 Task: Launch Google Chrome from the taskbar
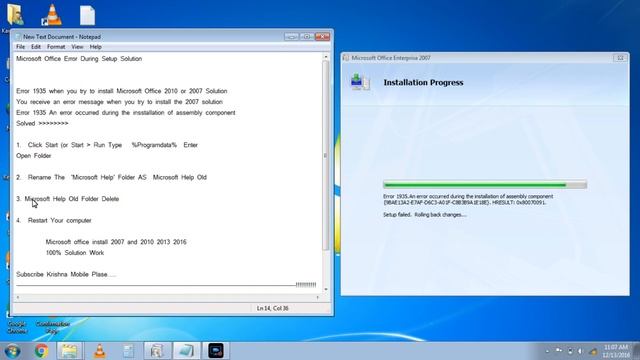pyautogui.click(x=41, y=351)
